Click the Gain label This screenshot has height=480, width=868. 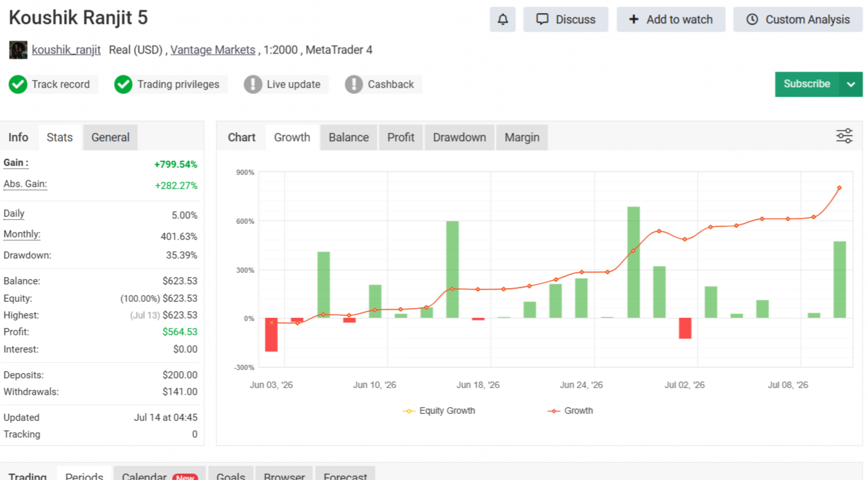16,163
